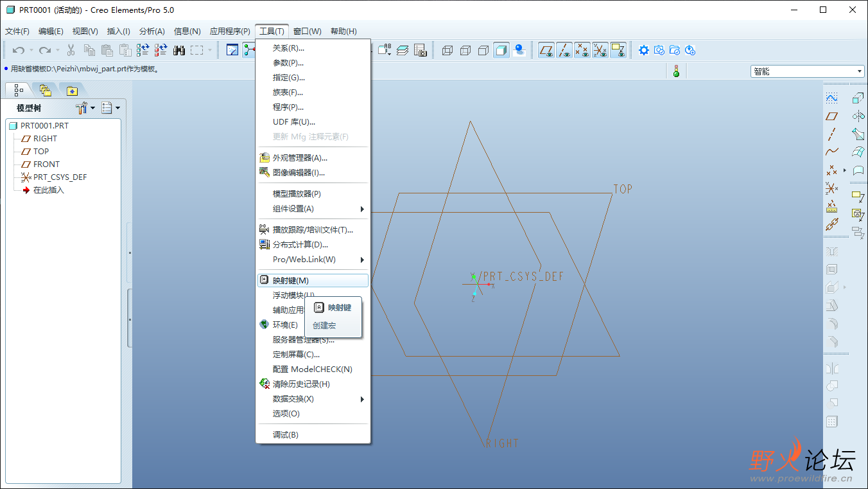868x489 pixels.
Task: Open the 窗口(W) menu
Action: tap(308, 31)
